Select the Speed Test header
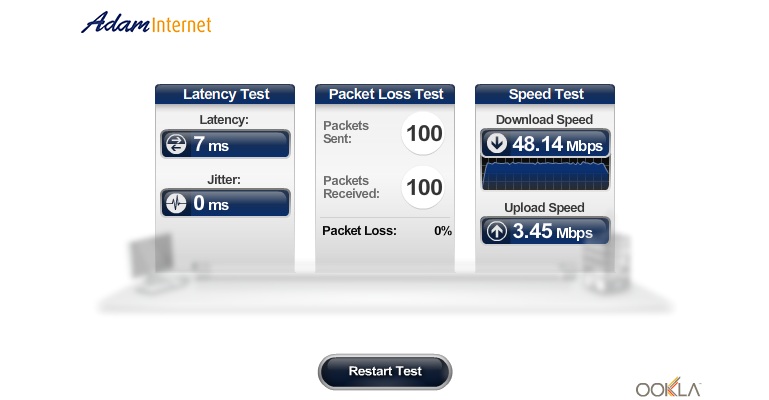Image resolution: width=769 pixels, height=400 pixels. point(545,94)
